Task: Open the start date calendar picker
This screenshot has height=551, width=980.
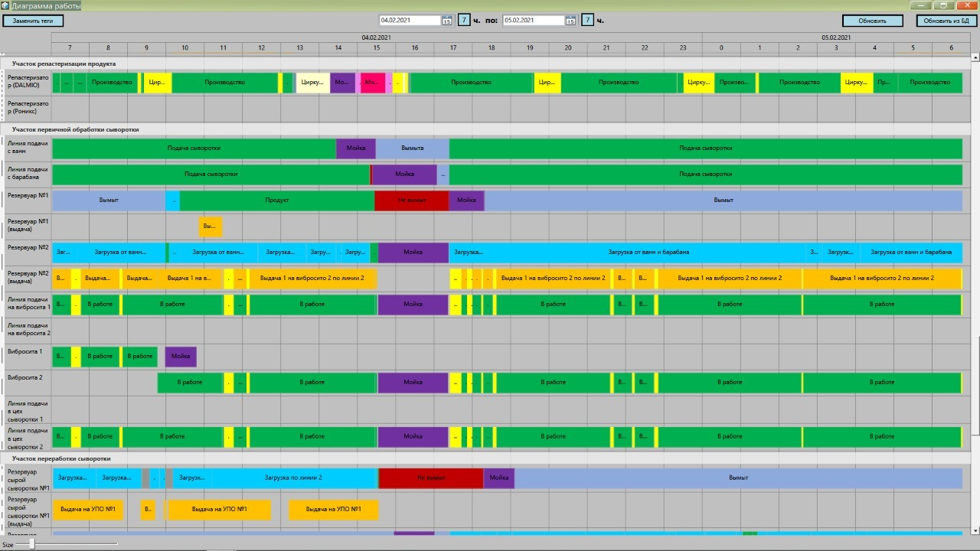Action: (447, 21)
